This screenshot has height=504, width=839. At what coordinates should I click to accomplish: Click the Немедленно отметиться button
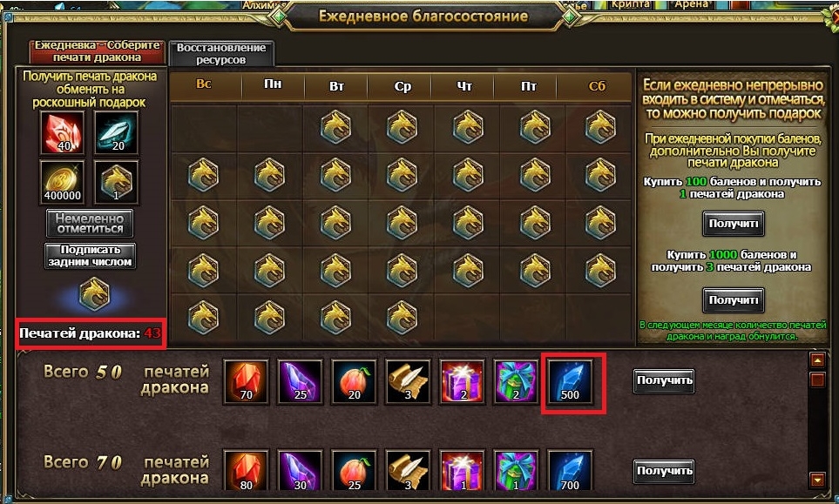pos(90,224)
